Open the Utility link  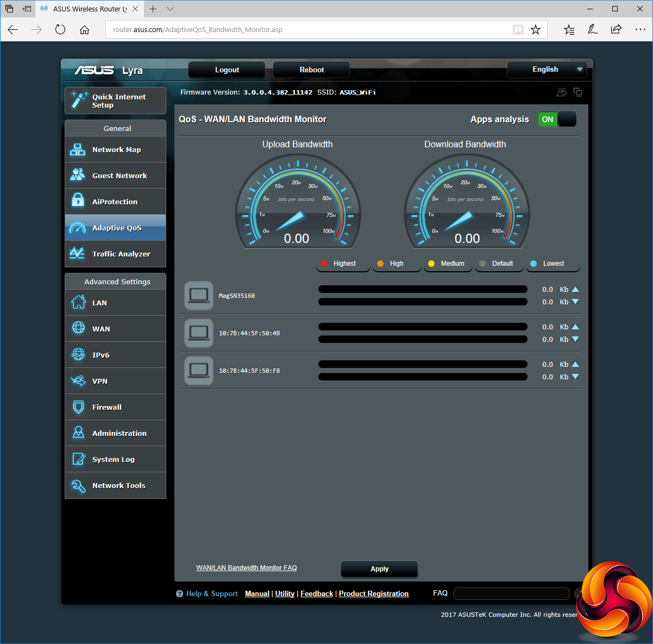pyautogui.click(x=285, y=594)
